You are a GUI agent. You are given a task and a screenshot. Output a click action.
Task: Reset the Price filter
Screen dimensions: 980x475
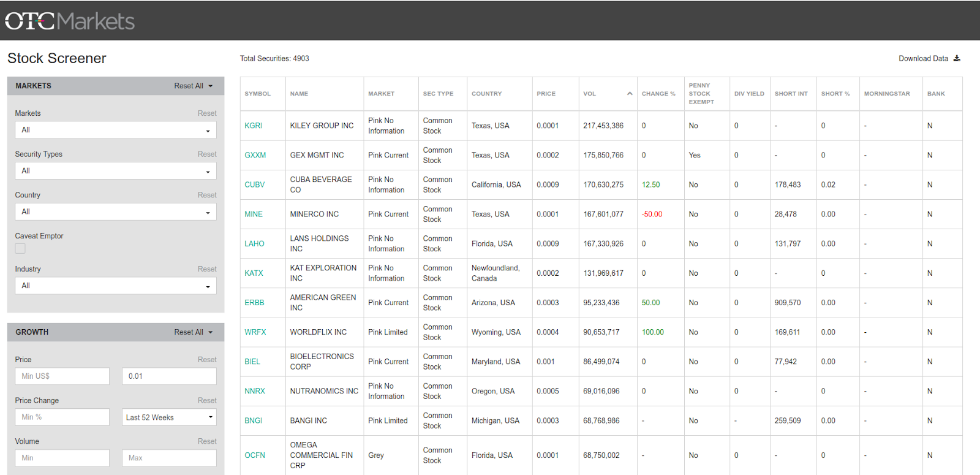click(207, 360)
